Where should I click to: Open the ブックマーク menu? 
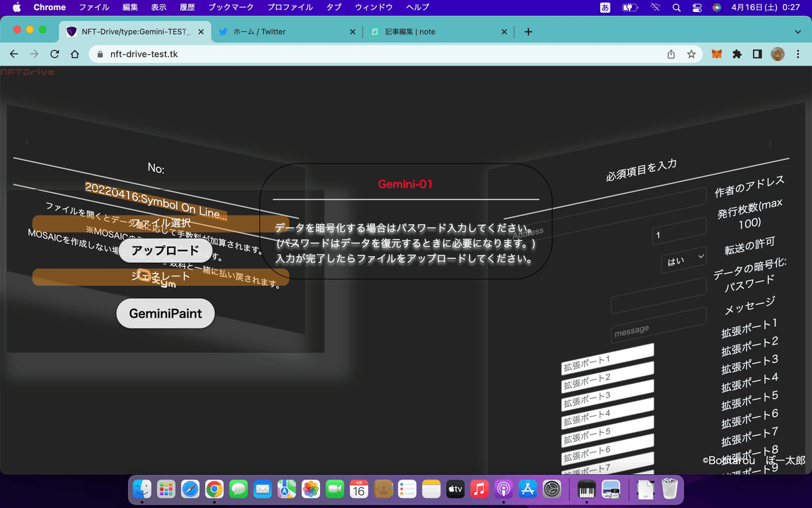click(231, 7)
